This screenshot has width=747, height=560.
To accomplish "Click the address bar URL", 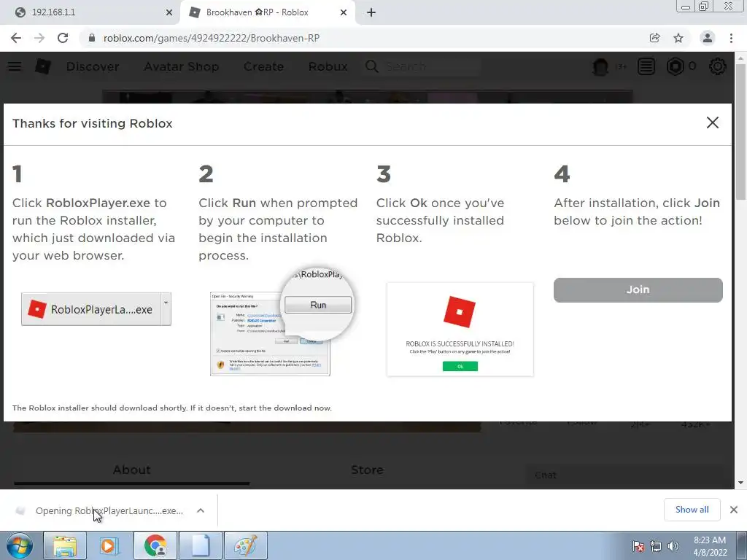I will (x=212, y=38).
